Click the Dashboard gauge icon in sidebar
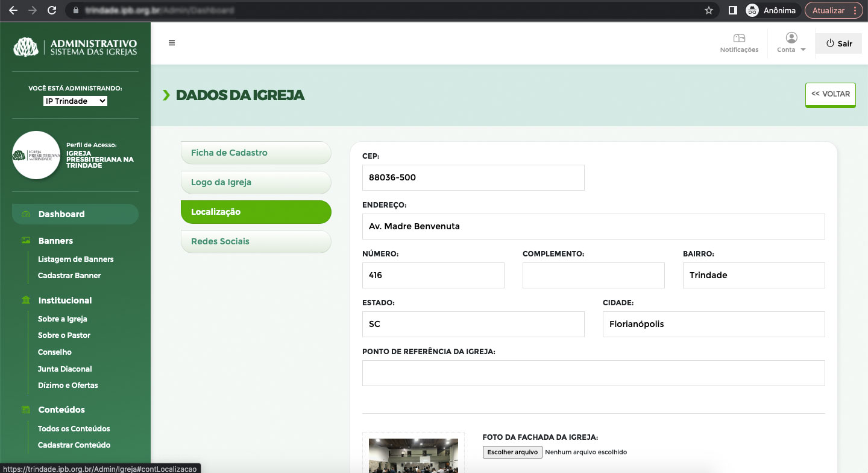Viewport: 868px width, 473px height. 26,214
